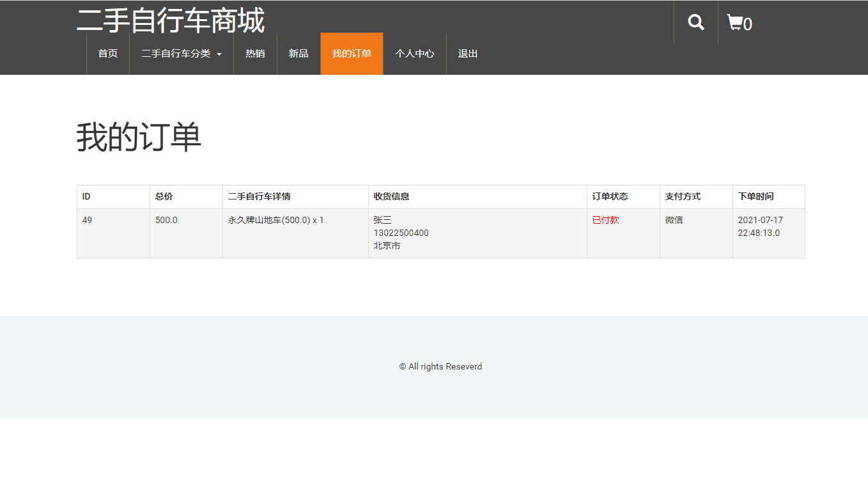868x498 pixels.
Task: Open the 个人中心 page
Action: click(x=414, y=54)
